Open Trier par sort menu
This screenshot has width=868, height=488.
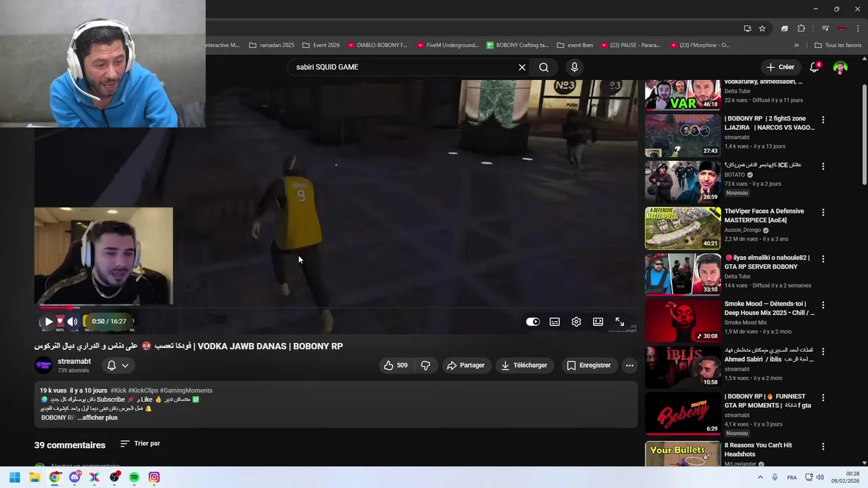pyautogui.click(x=140, y=443)
